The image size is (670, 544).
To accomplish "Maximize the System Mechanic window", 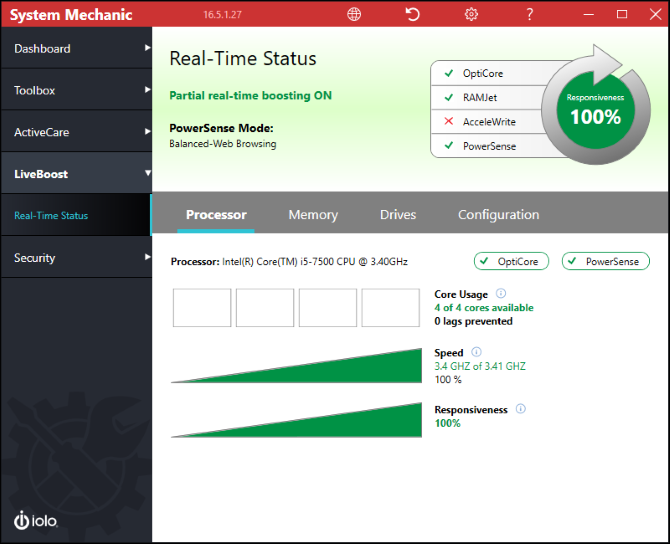I will (x=622, y=15).
